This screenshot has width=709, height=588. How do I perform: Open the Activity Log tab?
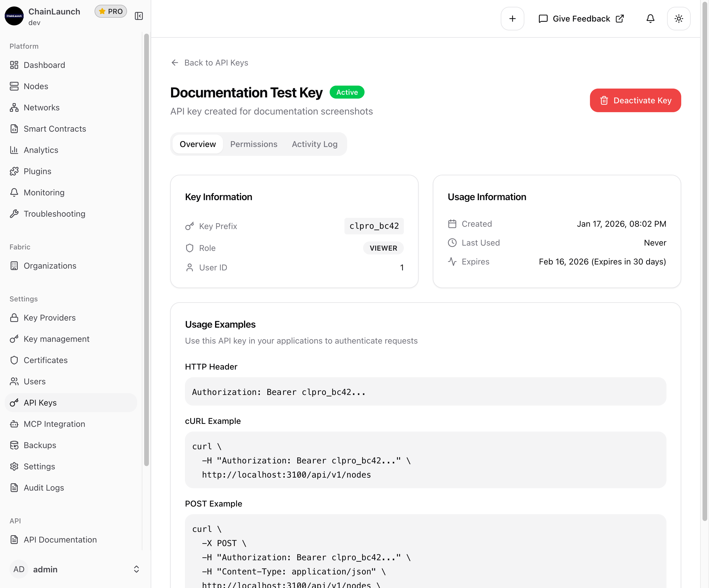pos(314,144)
